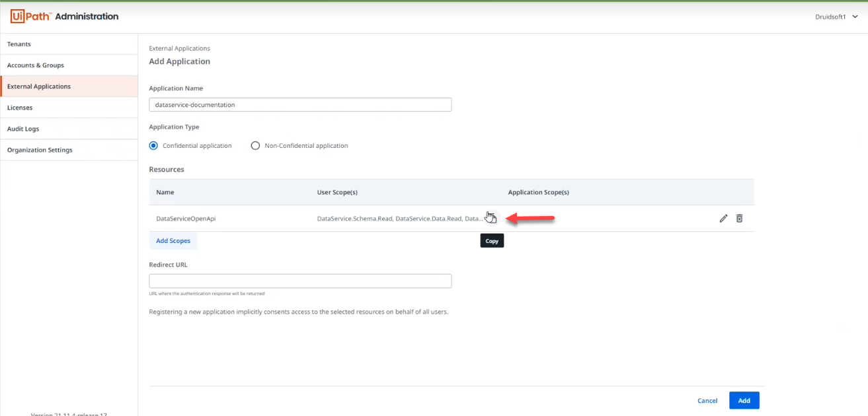Click the Add Application page title
Image resolution: width=868 pixels, height=416 pixels.
click(x=180, y=61)
